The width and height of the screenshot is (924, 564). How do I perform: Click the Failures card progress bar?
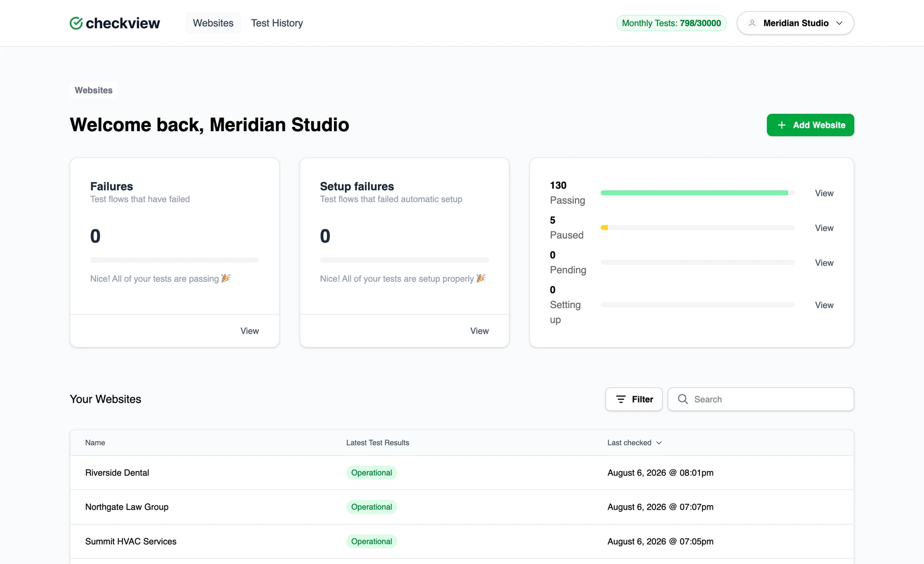point(175,260)
